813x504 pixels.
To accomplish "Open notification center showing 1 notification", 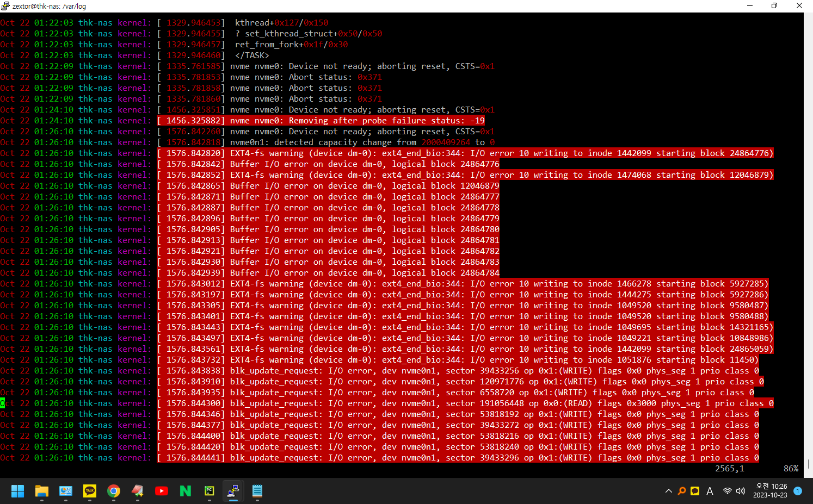I will [797, 491].
